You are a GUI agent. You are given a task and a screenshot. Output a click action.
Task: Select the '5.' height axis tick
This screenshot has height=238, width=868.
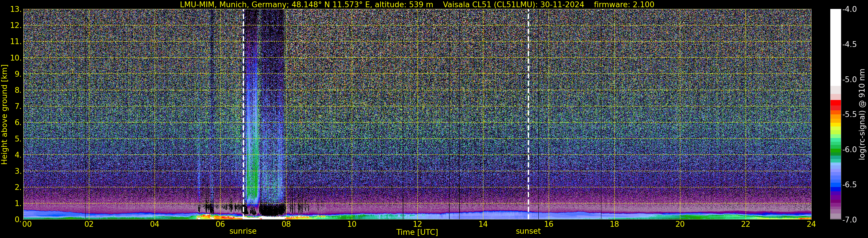(18, 139)
